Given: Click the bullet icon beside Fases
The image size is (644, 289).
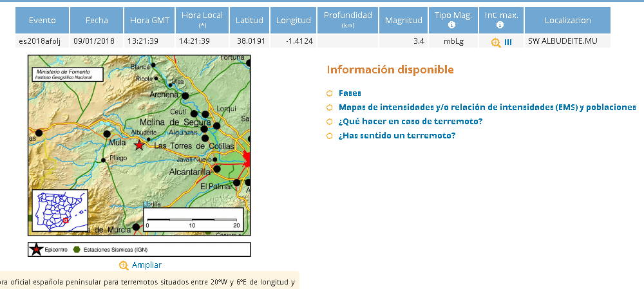Looking at the screenshot, I should pyautogui.click(x=330, y=93).
